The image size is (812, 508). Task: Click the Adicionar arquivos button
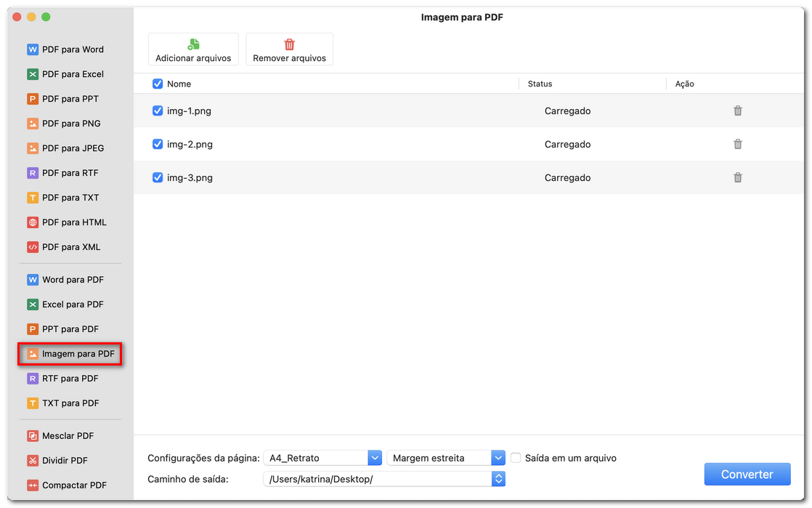click(x=193, y=49)
